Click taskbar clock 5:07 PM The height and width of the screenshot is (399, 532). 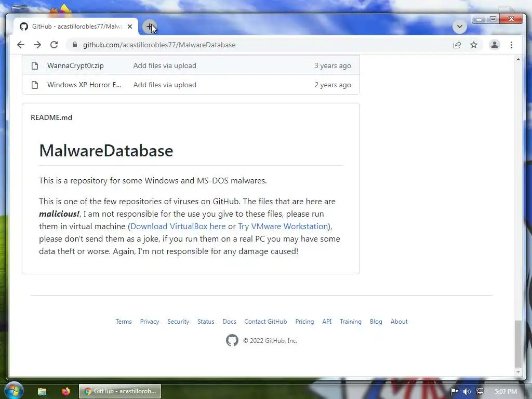[506, 392]
